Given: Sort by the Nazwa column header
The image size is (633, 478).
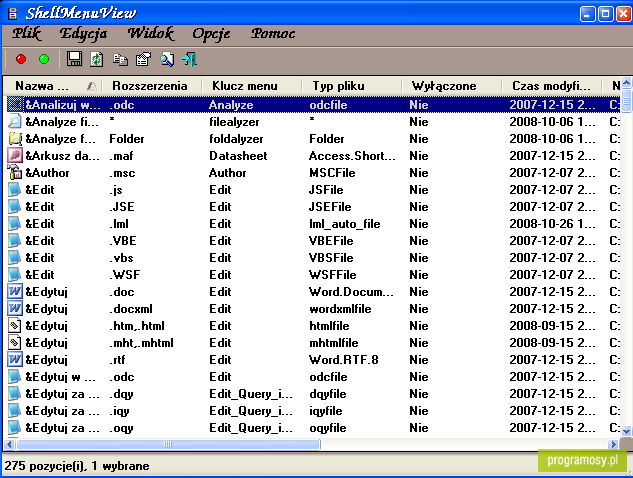Looking at the screenshot, I should (52, 86).
